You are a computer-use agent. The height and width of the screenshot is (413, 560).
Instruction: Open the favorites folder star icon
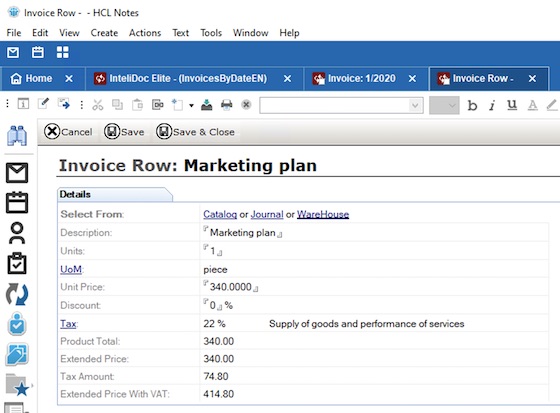click(x=18, y=385)
